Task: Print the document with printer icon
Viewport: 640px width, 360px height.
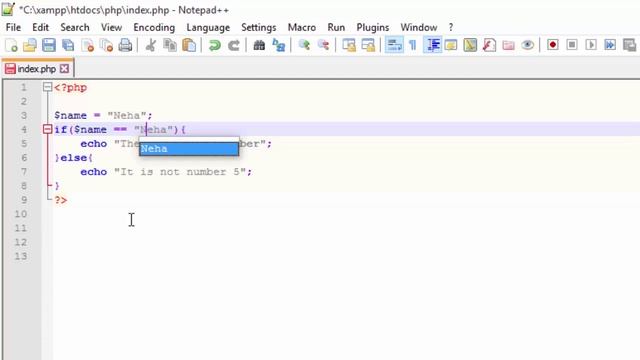Action: [125, 45]
